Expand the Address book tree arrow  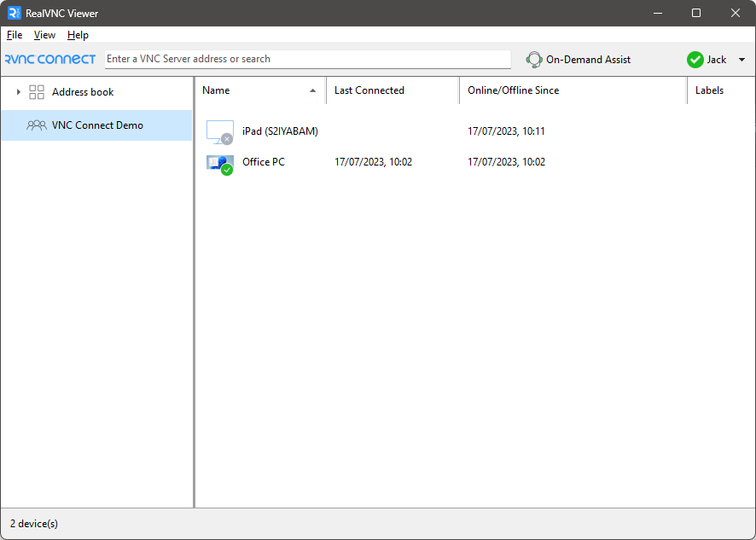coord(18,91)
